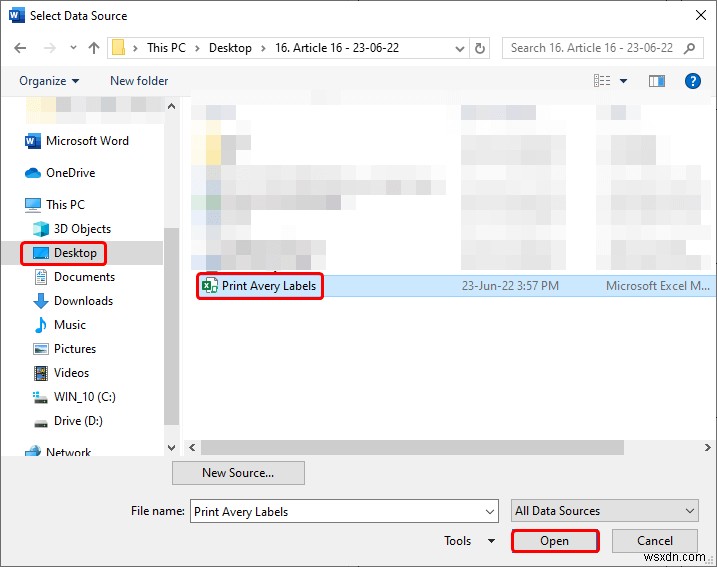Click the search magnifier icon
The image size is (717, 567).
coord(690,48)
